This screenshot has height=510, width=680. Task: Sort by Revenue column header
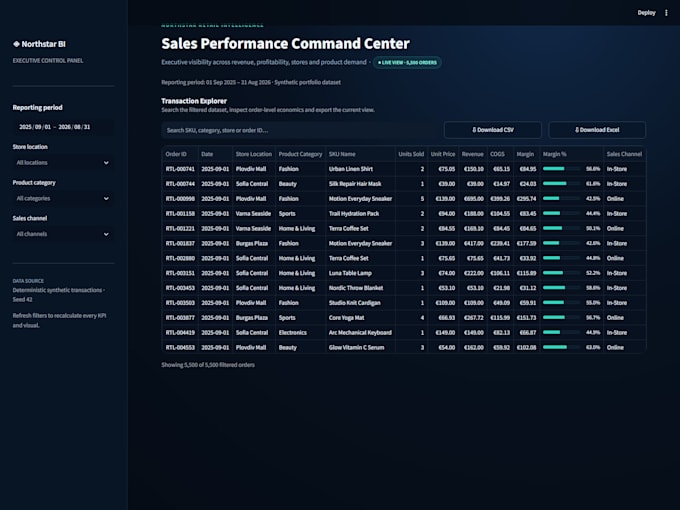point(472,154)
